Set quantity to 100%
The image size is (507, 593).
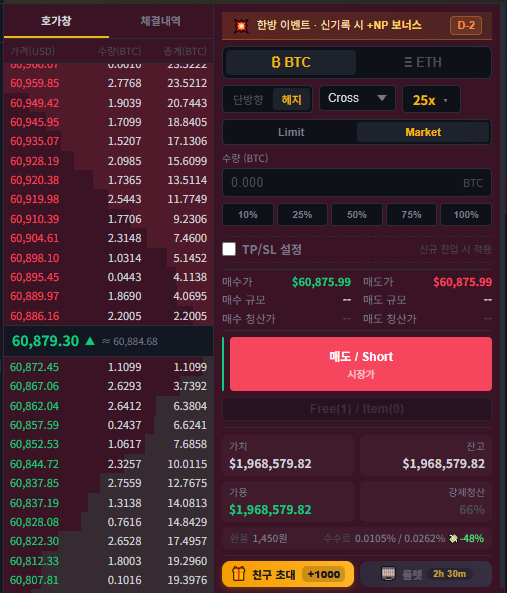tap(466, 214)
